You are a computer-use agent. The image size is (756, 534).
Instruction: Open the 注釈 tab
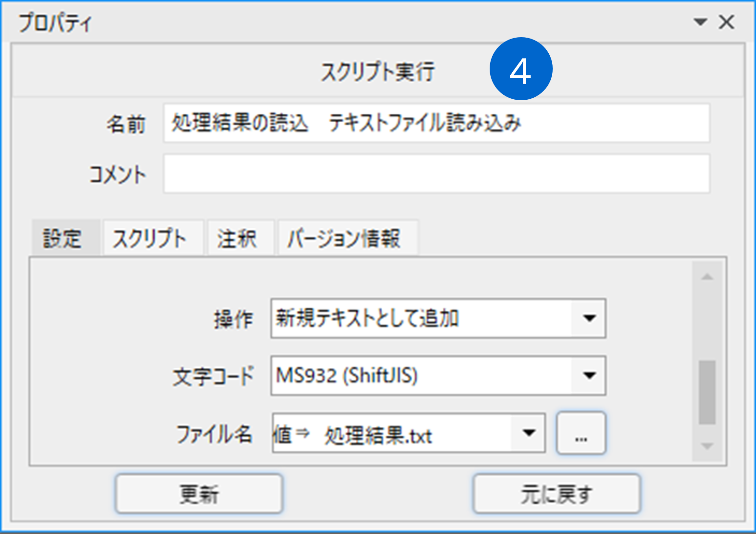coord(240,238)
